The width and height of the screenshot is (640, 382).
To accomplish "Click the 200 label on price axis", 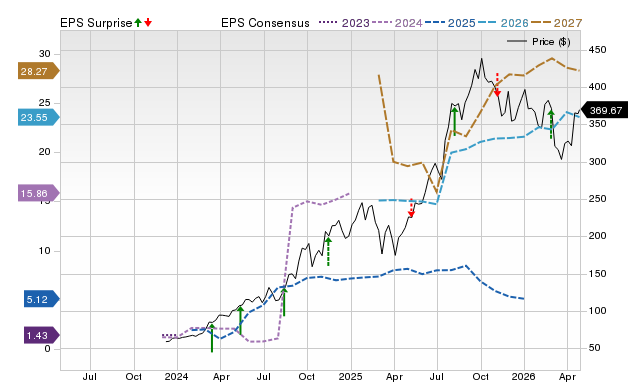I will pos(597,236).
